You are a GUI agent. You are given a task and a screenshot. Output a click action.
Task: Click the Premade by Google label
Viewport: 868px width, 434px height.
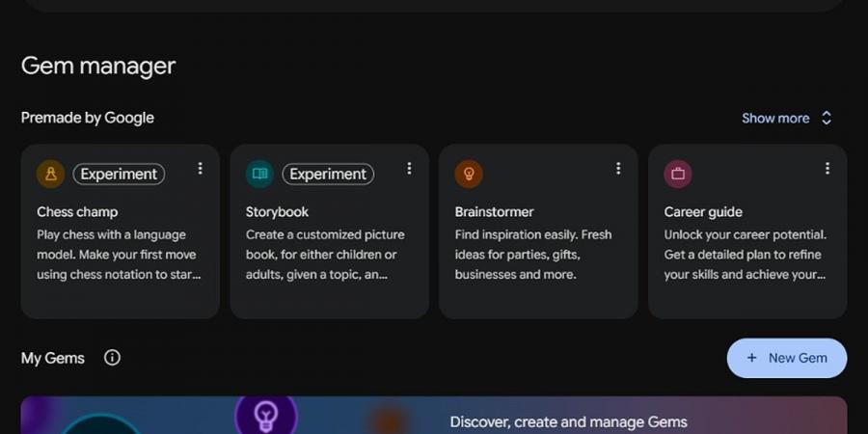(x=88, y=118)
